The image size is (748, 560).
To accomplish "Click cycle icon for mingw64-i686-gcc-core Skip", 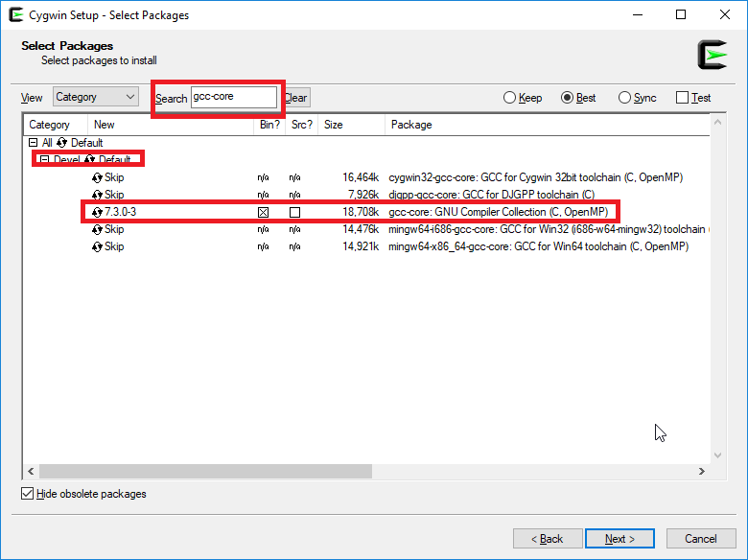I will click(x=97, y=230).
